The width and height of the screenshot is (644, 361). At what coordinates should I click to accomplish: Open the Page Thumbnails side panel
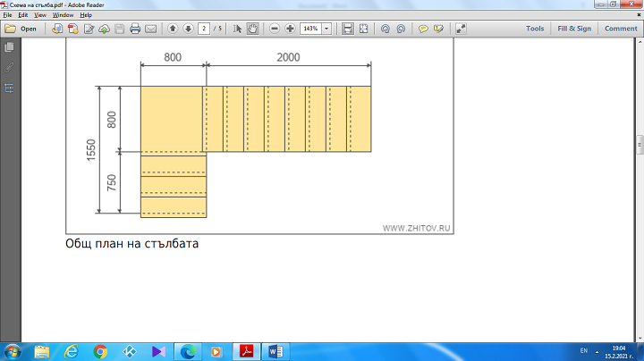(10, 46)
